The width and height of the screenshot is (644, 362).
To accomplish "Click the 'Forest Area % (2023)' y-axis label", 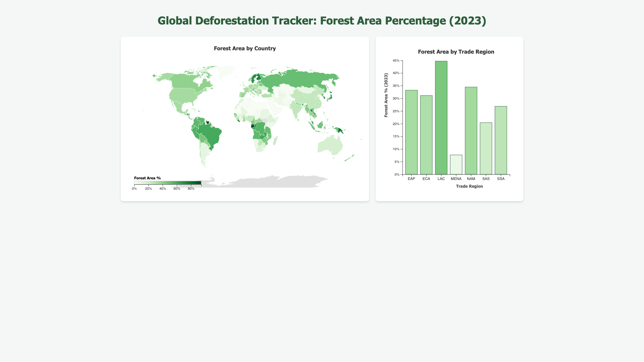I will [386, 95].
